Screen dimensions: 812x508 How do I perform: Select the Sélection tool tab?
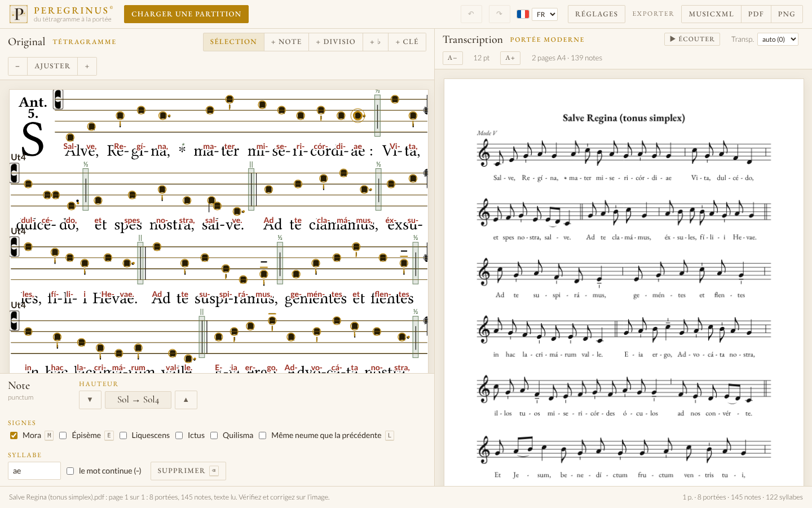point(233,42)
